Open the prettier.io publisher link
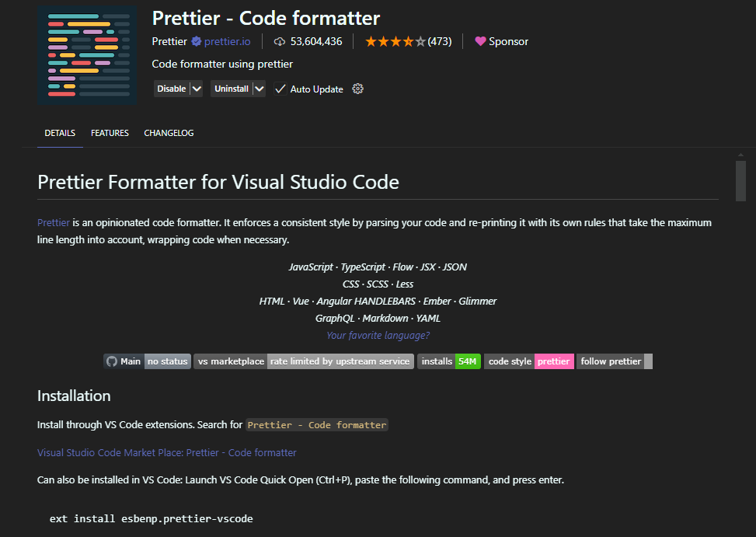The height and width of the screenshot is (537, 756). (227, 41)
